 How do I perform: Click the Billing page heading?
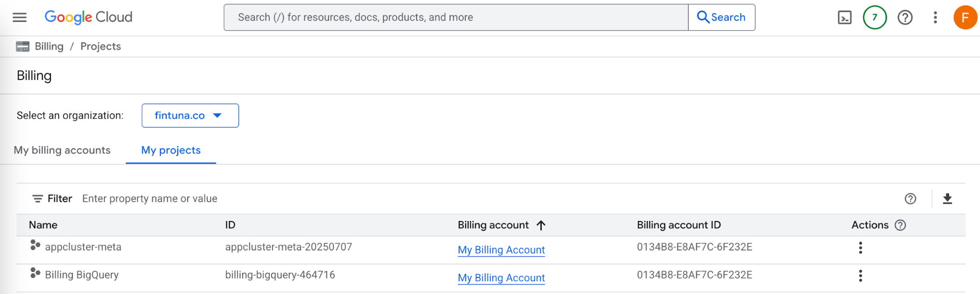click(x=34, y=76)
